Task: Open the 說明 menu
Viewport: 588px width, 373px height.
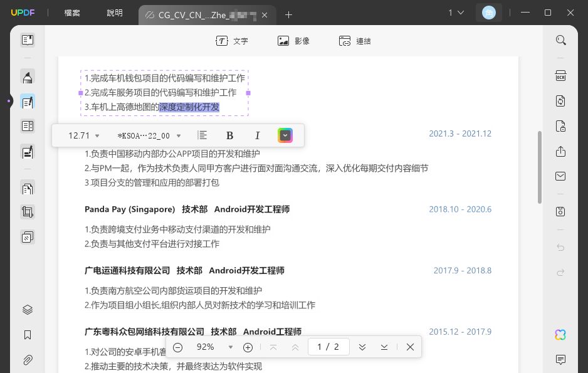Action: click(x=115, y=13)
